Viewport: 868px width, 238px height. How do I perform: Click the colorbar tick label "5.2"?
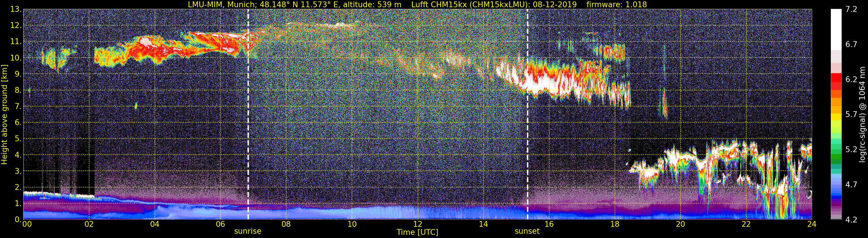[x=851, y=150]
